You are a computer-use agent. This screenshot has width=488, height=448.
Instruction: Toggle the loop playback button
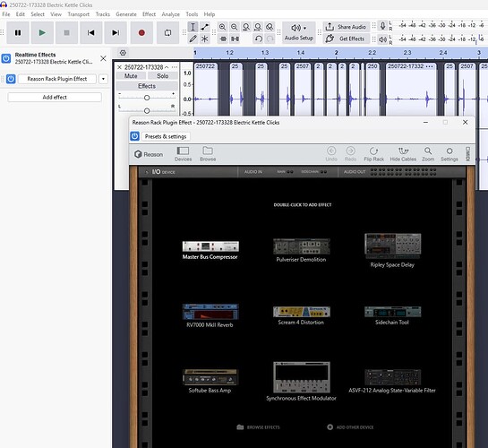tap(167, 32)
